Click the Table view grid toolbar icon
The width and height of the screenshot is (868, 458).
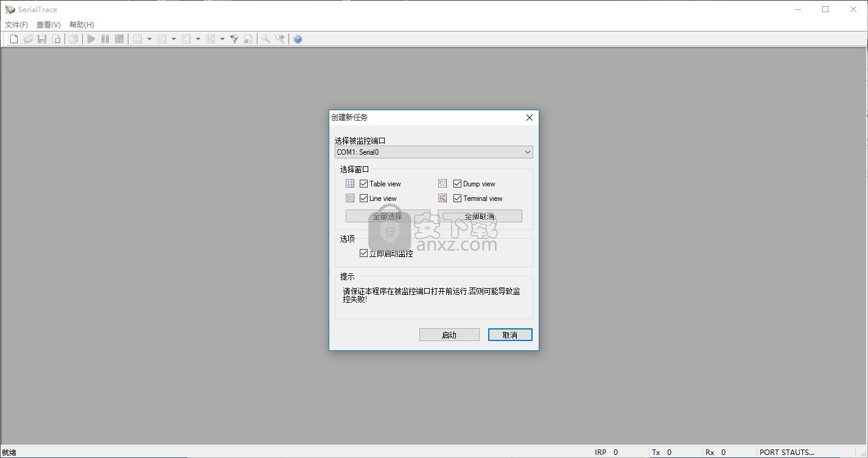(138, 39)
